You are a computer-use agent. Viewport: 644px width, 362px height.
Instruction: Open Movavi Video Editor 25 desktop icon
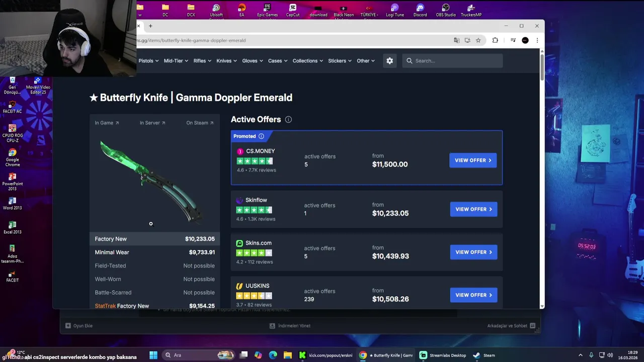tap(38, 86)
